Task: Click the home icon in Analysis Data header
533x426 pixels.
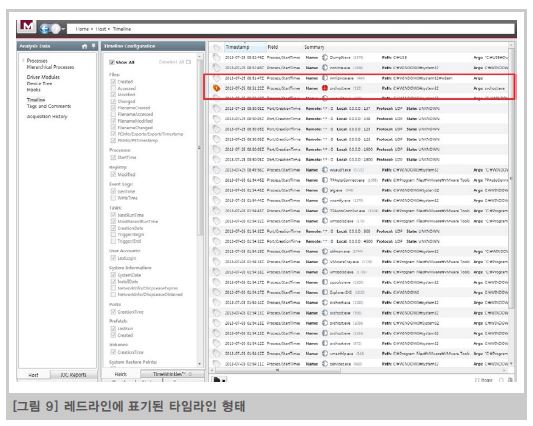Action: tap(84, 46)
